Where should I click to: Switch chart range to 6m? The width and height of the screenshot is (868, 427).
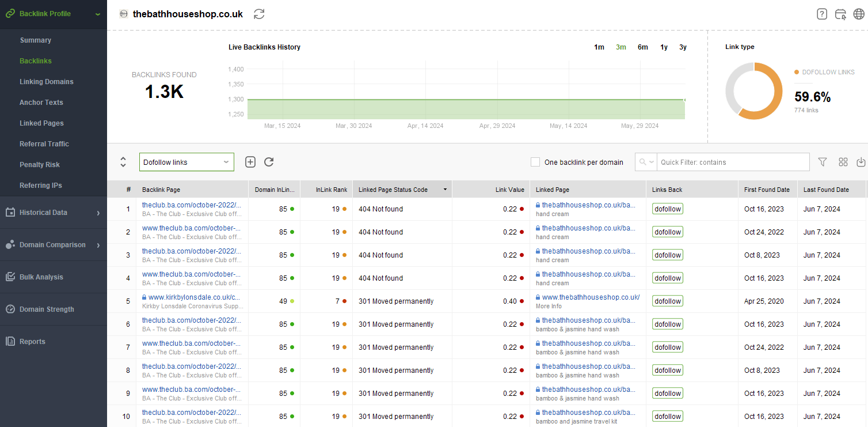[x=642, y=47]
